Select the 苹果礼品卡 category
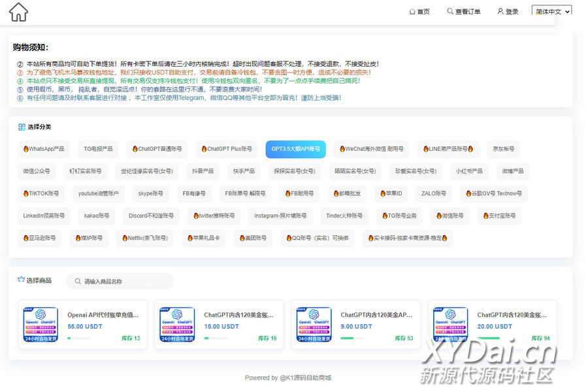588x388 pixels. tap(203, 238)
